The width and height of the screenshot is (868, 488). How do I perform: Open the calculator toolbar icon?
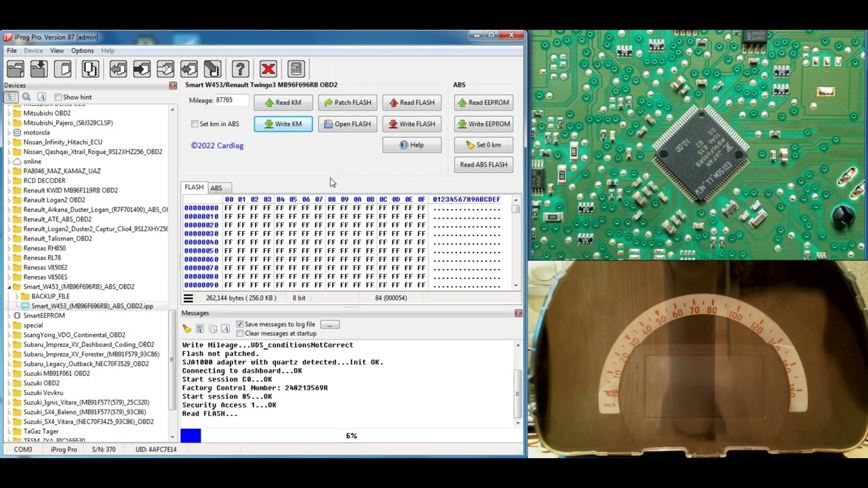[296, 68]
